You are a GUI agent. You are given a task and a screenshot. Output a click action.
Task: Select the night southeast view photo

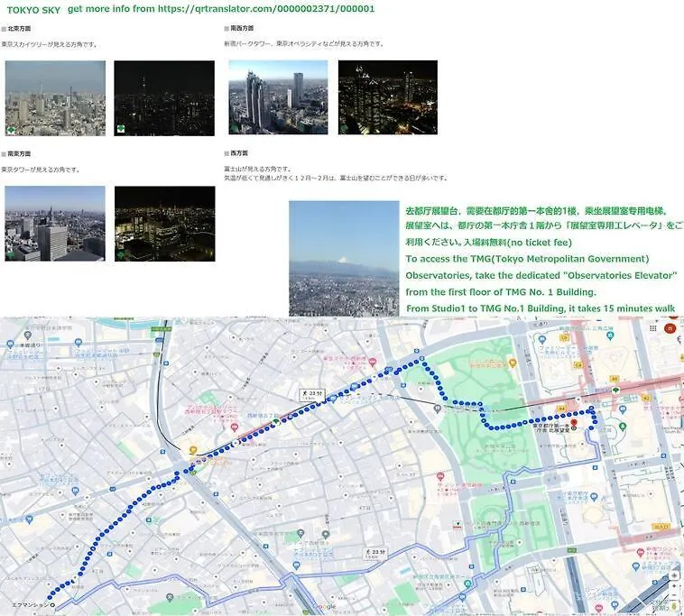[164, 224]
